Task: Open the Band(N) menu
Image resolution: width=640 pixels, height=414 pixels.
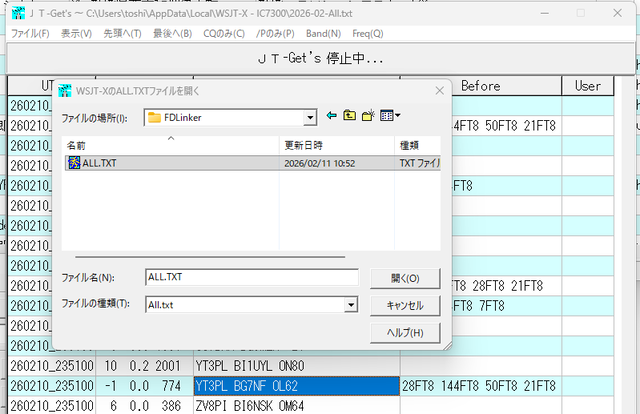Action: pyautogui.click(x=323, y=33)
